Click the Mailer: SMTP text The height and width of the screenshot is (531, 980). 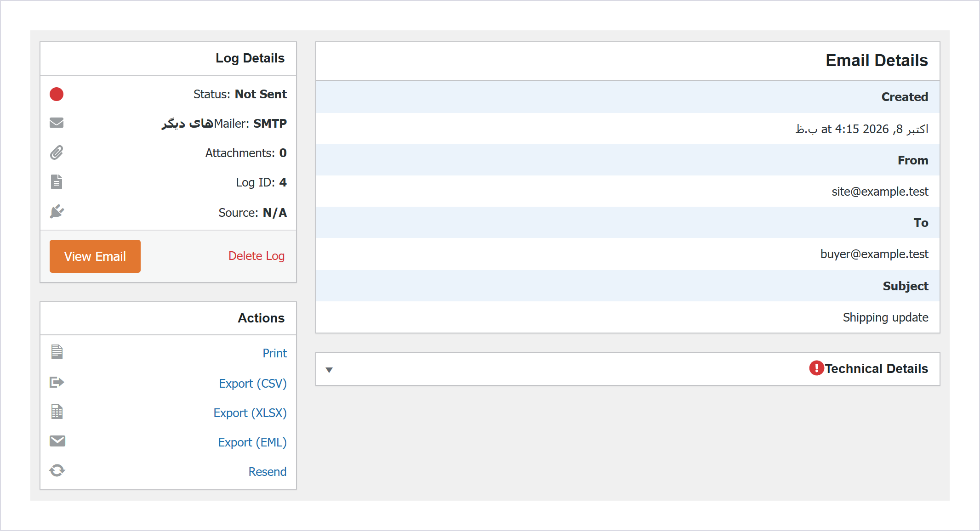[224, 124]
